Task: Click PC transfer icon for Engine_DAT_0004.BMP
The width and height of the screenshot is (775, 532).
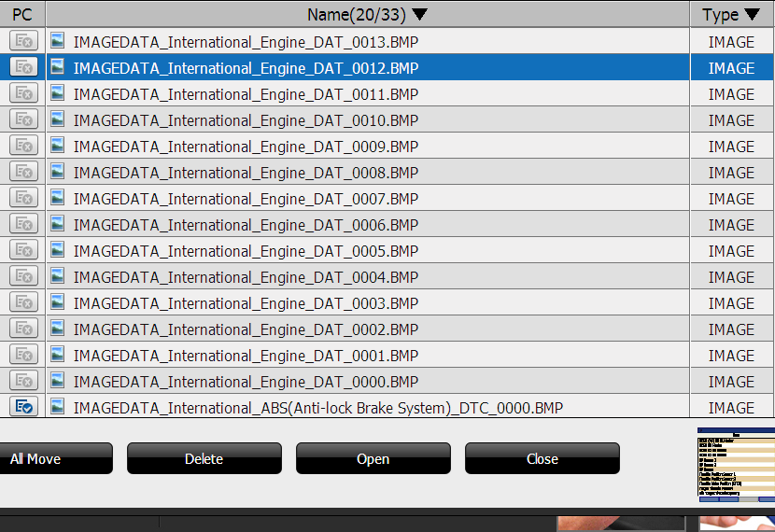Action: click(x=23, y=276)
